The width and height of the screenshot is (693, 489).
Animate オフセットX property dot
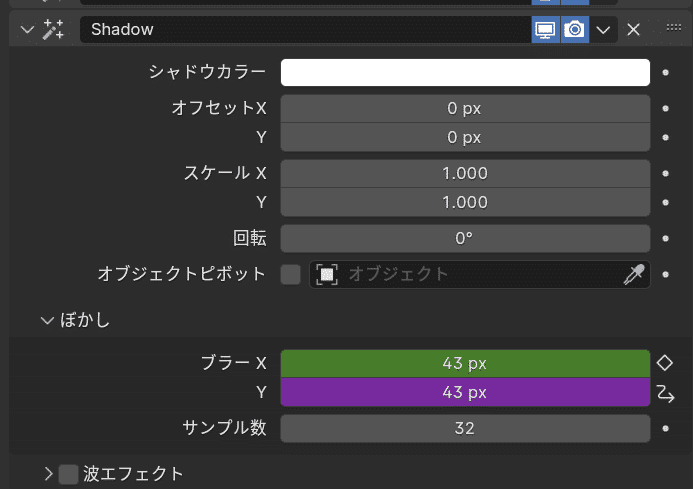(x=665, y=108)
